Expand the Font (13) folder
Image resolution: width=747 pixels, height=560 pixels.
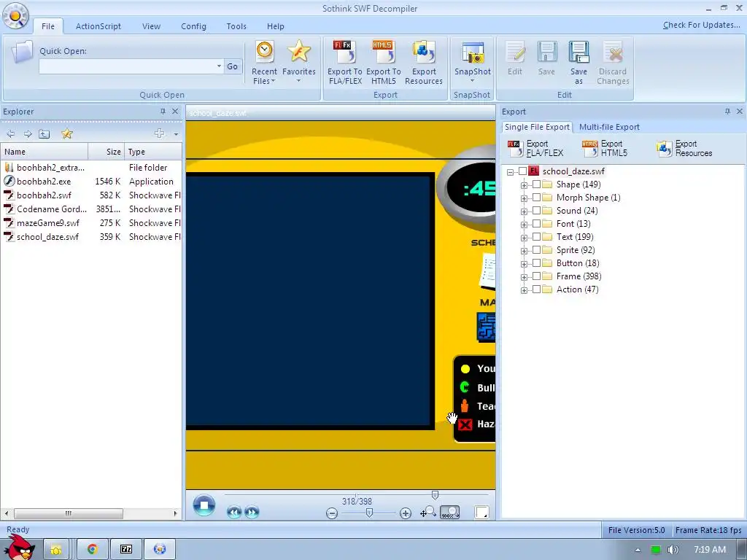pos(524,225)
